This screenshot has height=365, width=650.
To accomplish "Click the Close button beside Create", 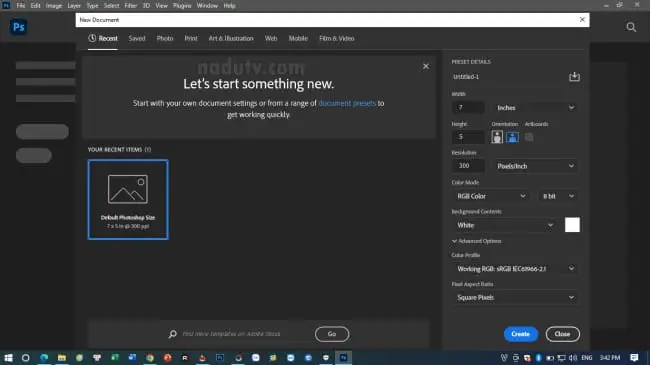I will point(563,334).
